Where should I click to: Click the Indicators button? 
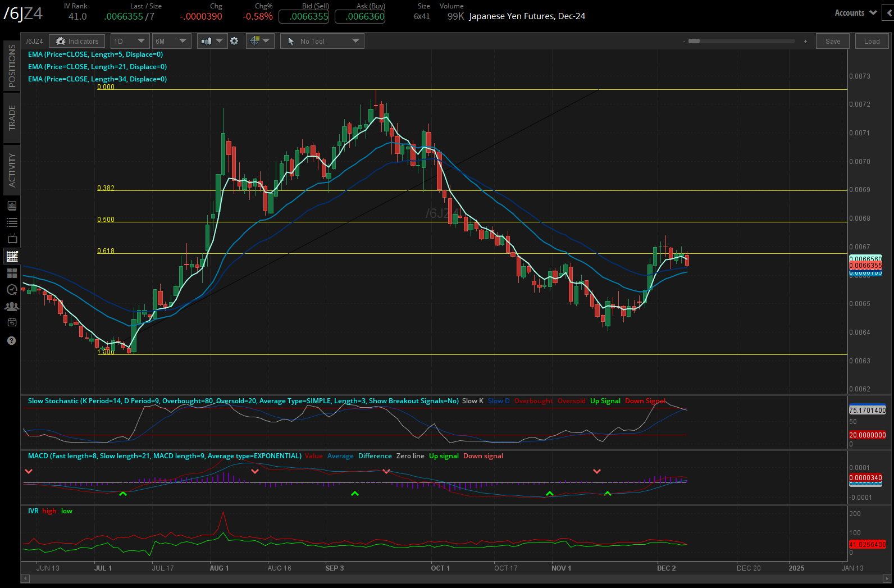point(77,41)
